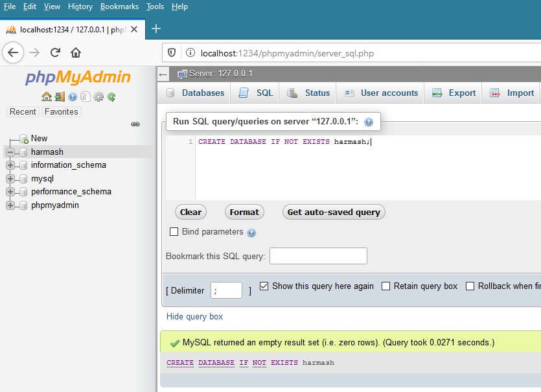Open phpMyAdmin documentation blue help icon
This screenshot has height=392, width=541.
point(73,97)
